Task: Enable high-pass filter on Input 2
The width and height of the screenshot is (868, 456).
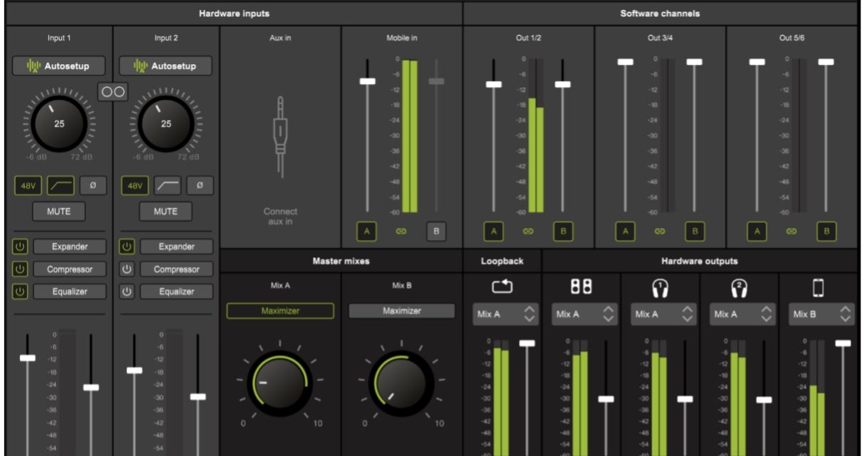Action: pos(167,186)
